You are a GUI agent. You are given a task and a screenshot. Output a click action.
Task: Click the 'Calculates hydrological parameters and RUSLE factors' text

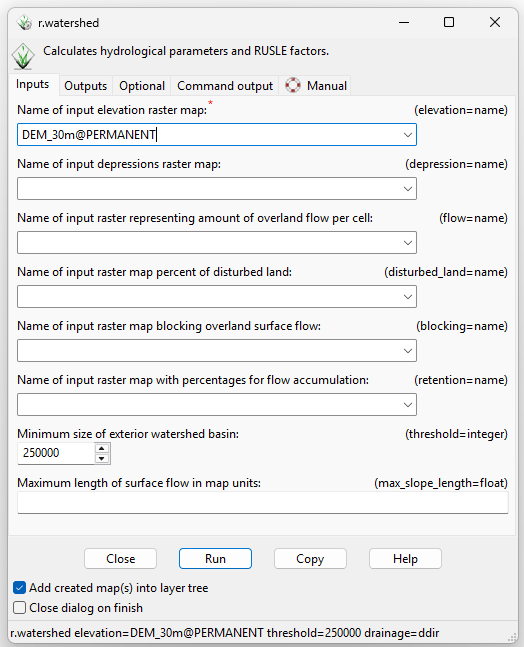[x=186, y=51]
